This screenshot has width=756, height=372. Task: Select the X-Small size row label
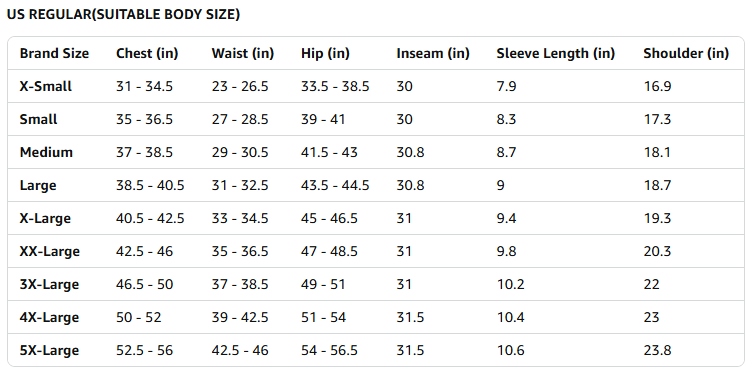46,87
